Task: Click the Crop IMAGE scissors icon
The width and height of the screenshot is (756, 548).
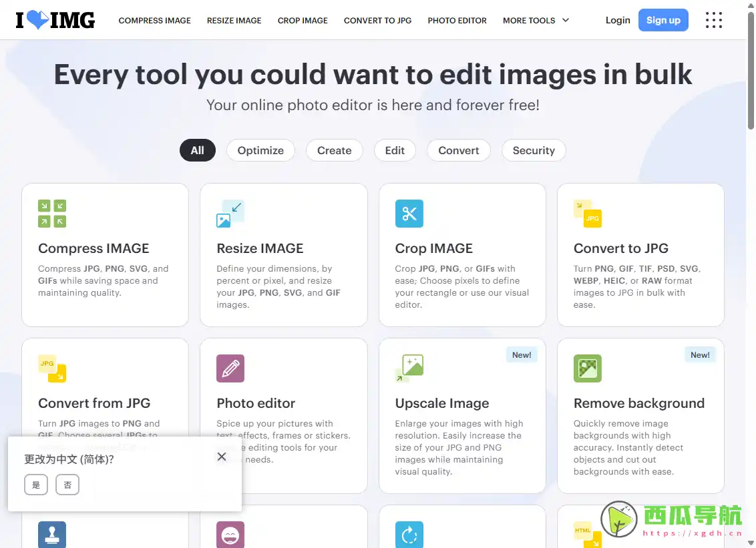Action: 409,214
